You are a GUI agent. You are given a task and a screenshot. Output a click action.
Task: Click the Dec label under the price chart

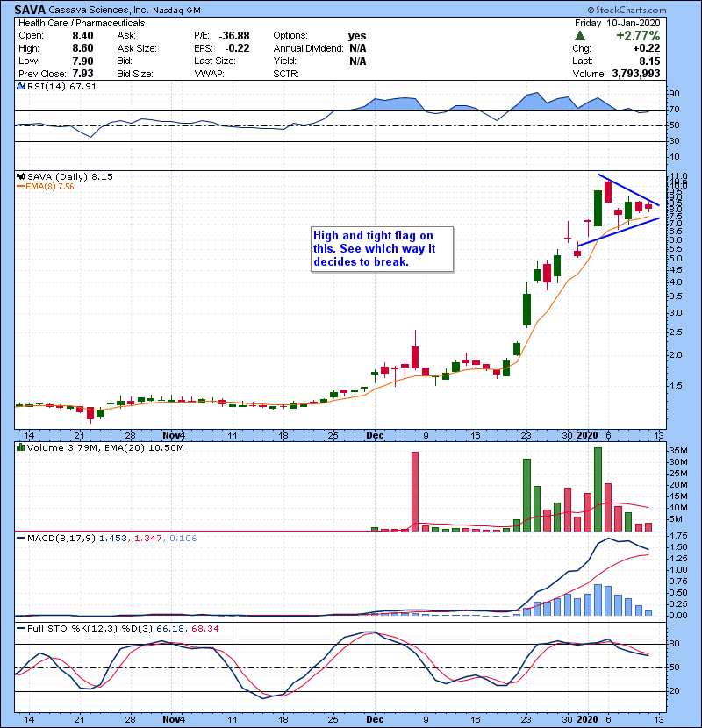pos(375,436)
